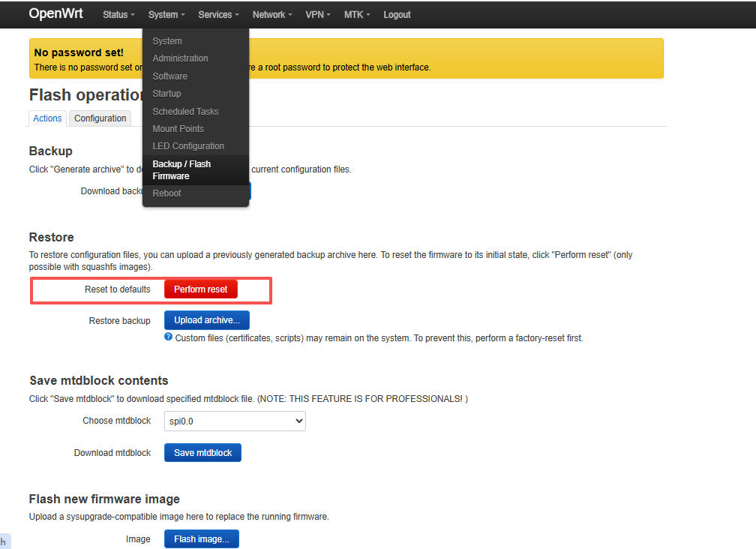756x549 pixels.
Task: Click the Upload archive button
Action: 206,320
